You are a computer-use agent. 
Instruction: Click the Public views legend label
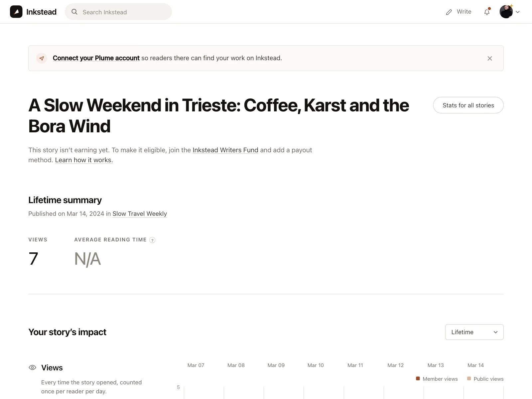(488, 379)
